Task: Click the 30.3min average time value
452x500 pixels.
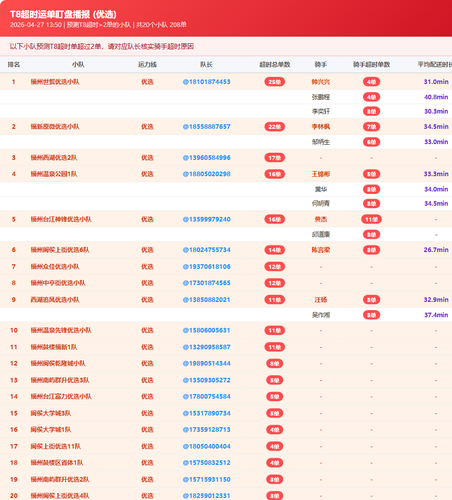Action: 436,111
